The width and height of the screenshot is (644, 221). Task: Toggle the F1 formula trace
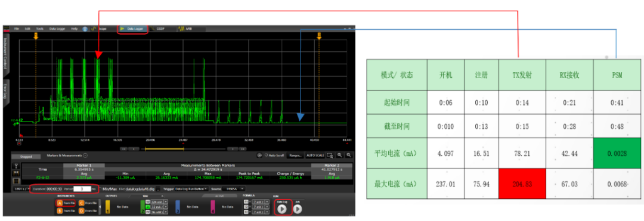click(246, 202)
